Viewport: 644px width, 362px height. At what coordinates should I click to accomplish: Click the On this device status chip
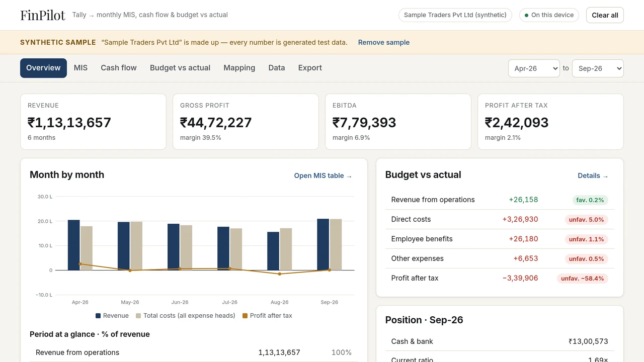pos(549,15)
